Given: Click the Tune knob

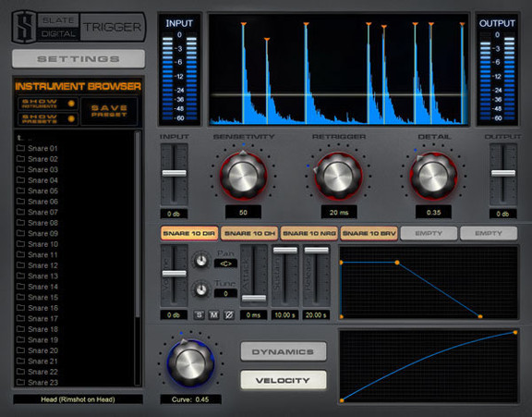Looking at the screenshot, I should [201, 289].
